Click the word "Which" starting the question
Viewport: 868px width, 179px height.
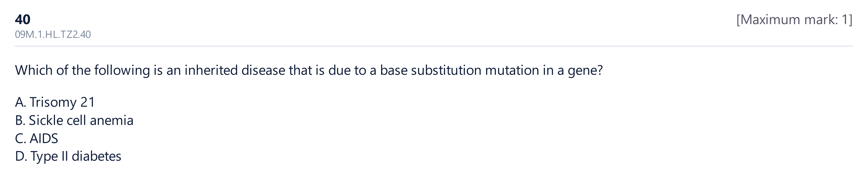pyautogui.click(x=34, y=70)
